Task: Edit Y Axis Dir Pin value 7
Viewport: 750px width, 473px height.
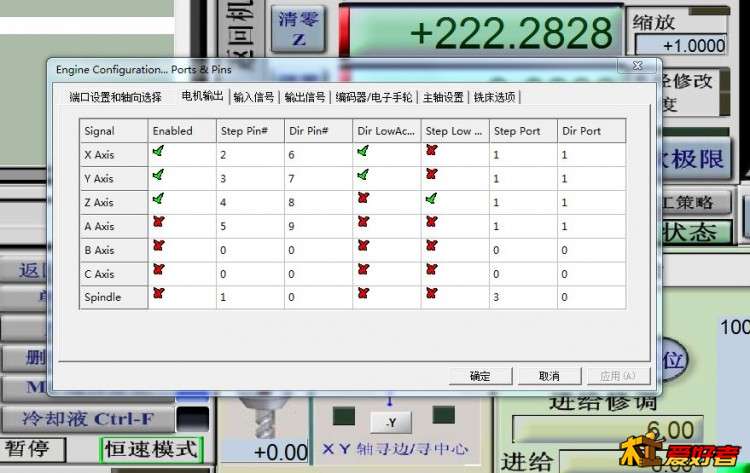Action: tap(319, 179)
